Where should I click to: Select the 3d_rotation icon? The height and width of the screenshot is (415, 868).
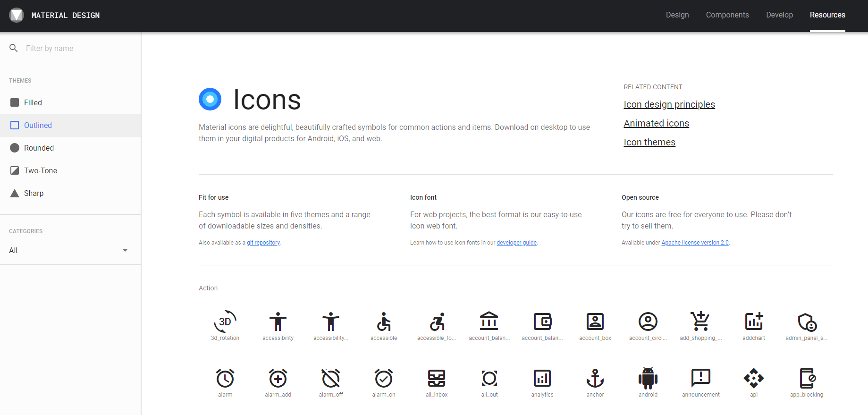coord(225,322)
